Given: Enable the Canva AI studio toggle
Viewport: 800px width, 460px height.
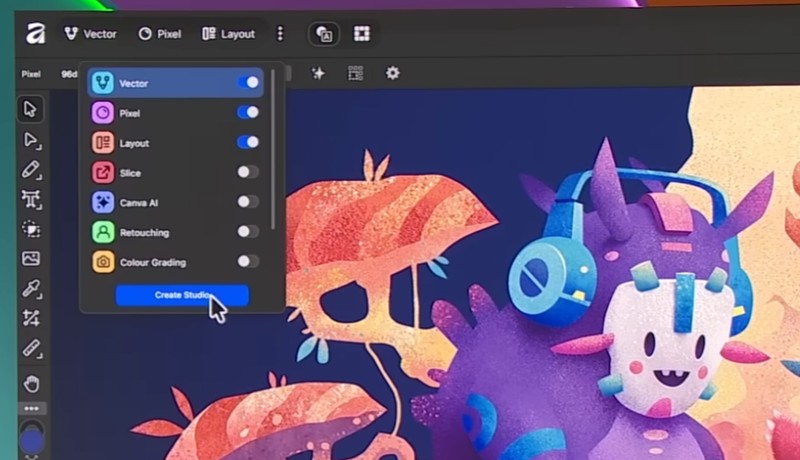Looking at the screenshot, I should pyautogui.click(x=248, y=201).
